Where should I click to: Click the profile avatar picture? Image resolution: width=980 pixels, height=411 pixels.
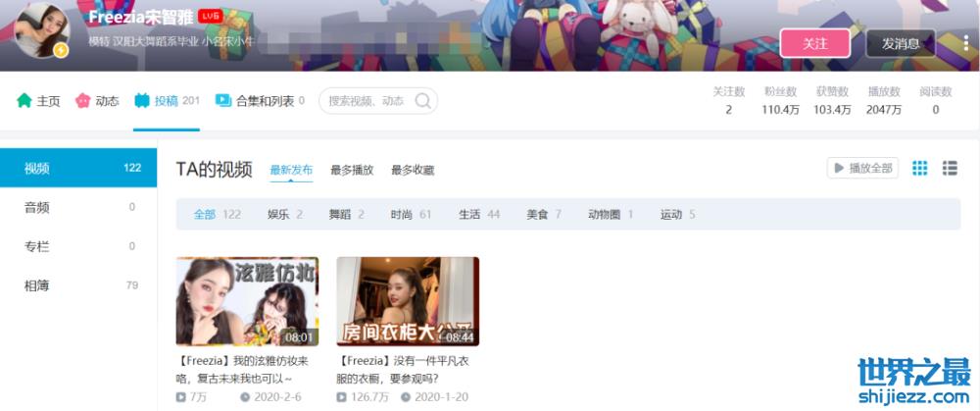tap(42, 30)
